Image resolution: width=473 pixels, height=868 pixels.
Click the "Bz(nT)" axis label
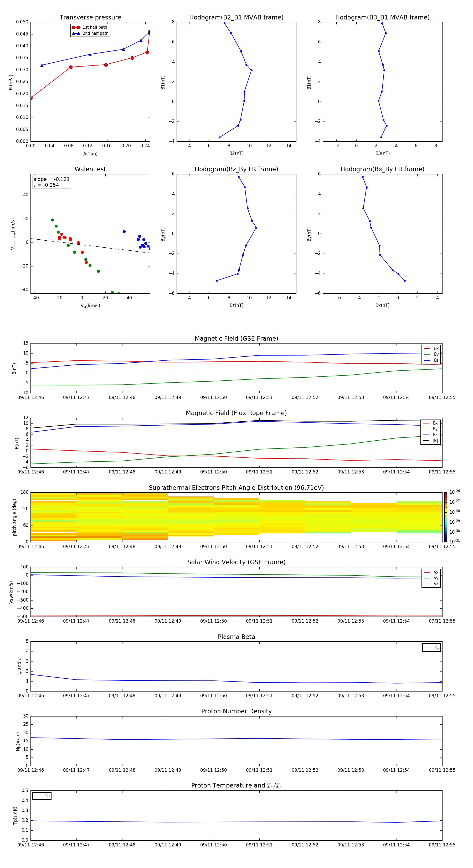click(x=236, y=306)
